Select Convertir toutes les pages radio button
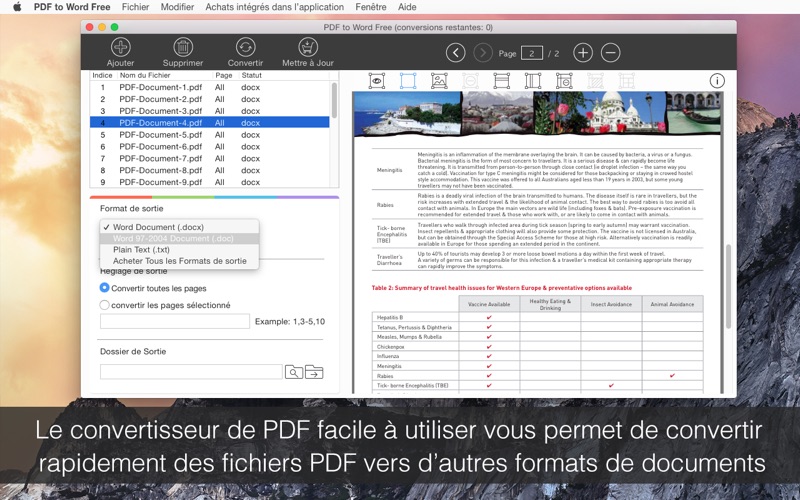Screen dimensions: 800x500 point(104,288)
